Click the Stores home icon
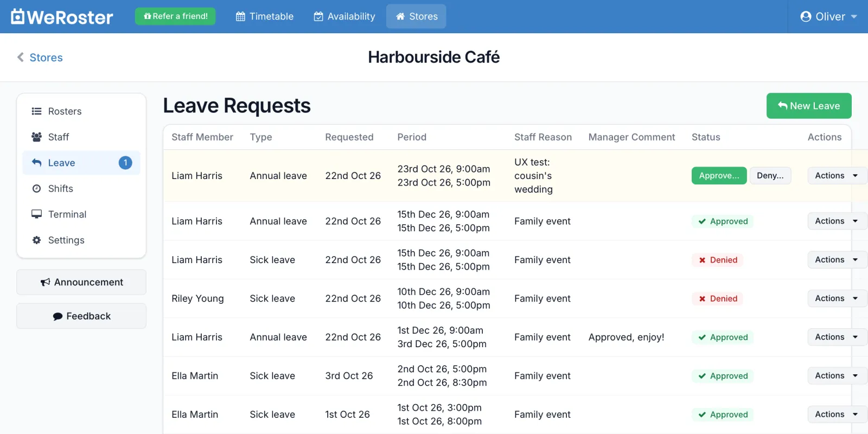868x434 pixels. (400, 16)
